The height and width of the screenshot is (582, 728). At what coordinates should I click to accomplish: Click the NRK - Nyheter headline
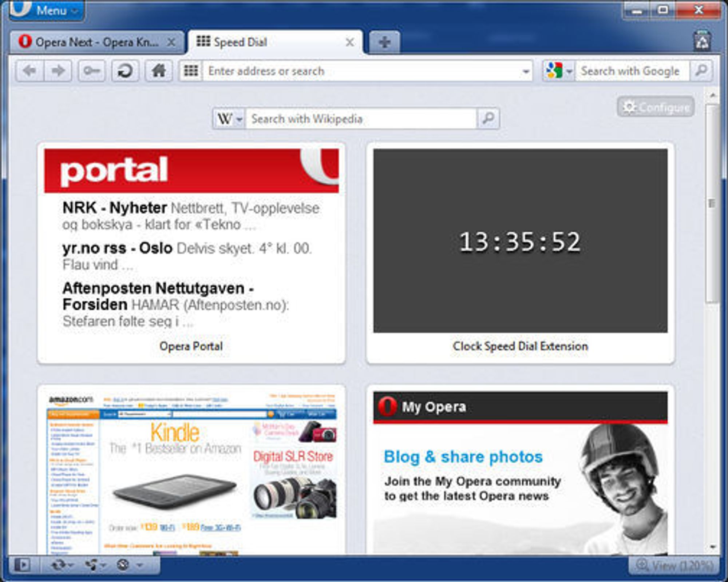tap(115, 208)
